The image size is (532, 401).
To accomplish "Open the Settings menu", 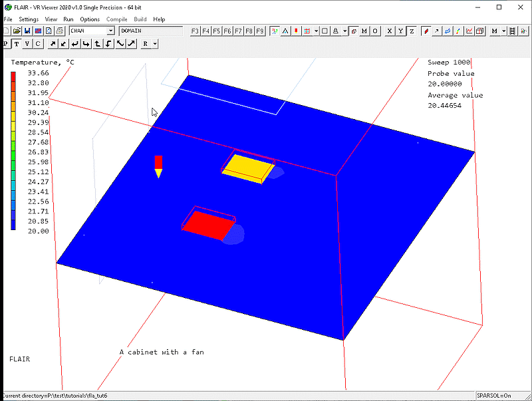I will click(x=29, y=19).
